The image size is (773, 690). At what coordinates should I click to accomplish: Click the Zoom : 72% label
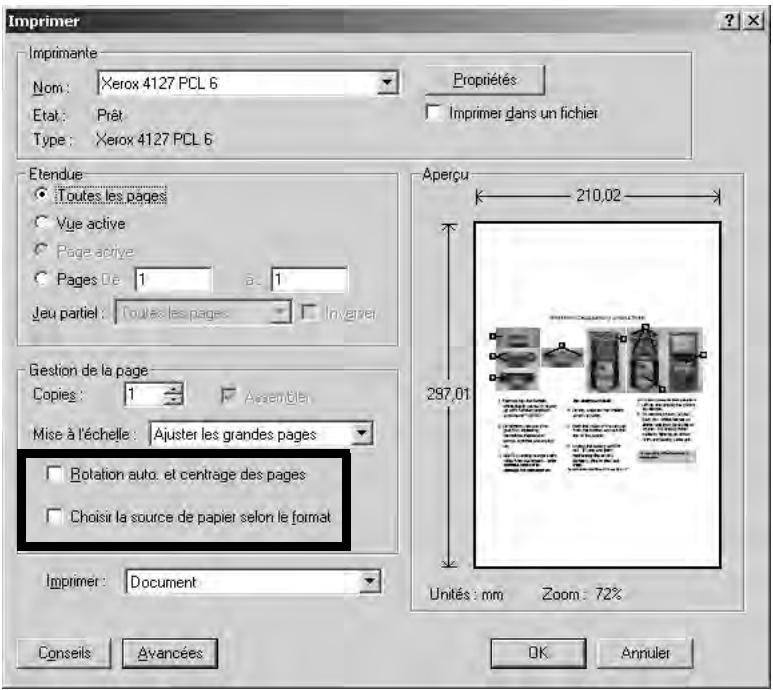click(x=581, y=594)
